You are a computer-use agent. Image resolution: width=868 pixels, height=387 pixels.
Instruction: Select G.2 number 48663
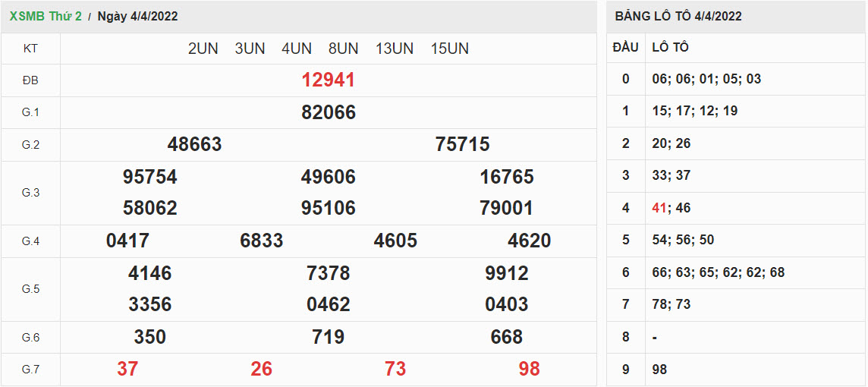[194, 145]
